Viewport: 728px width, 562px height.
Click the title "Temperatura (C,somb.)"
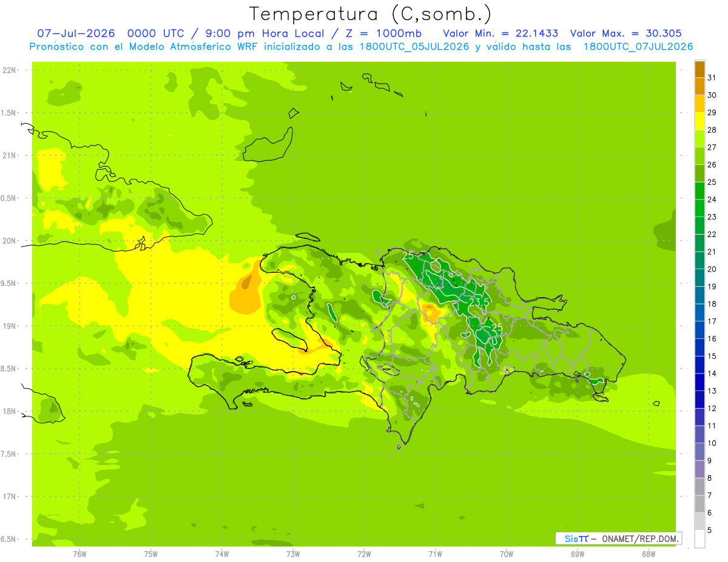tap(370, 15)
